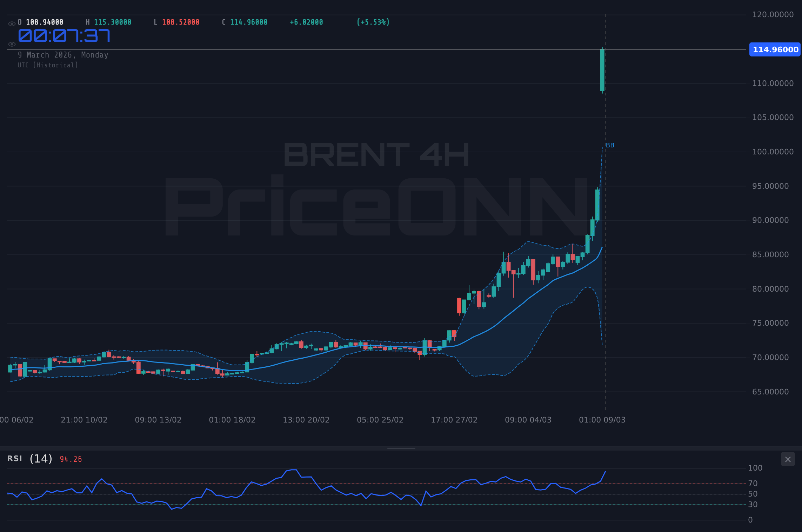
Task: Click the date 9 March 2026, Monday
Action: point(63,55)
